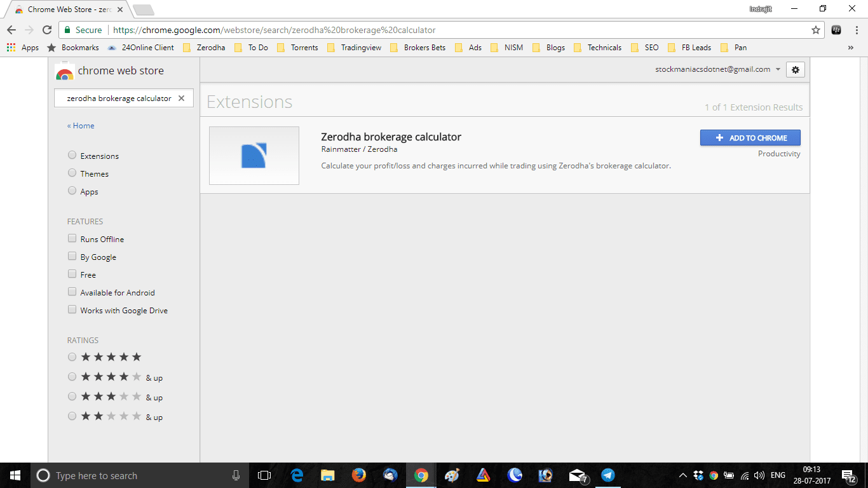Open the Torrents bookmarks folder
This screenshot has width=868, height=488.
(x=298, y=48)
